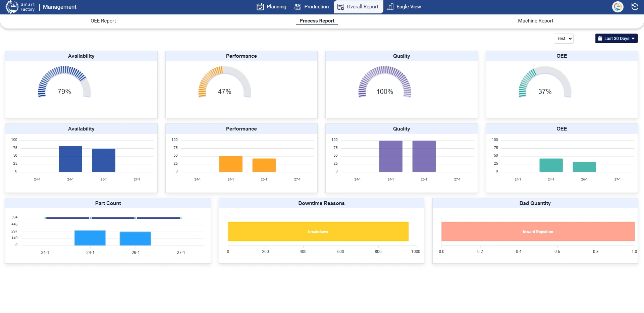Open the Planning menu
The height and width of the screenshot is (313, 644).
point(272,7)
